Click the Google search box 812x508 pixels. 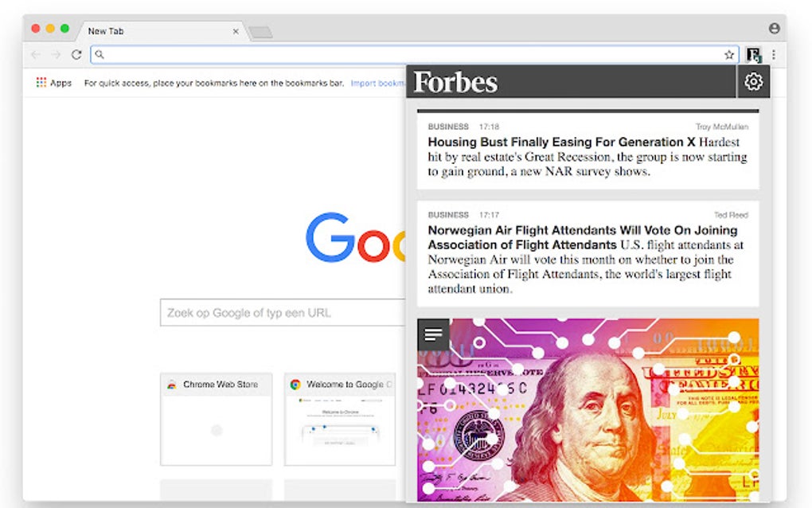pyautogui.click(x=283, y=313)
